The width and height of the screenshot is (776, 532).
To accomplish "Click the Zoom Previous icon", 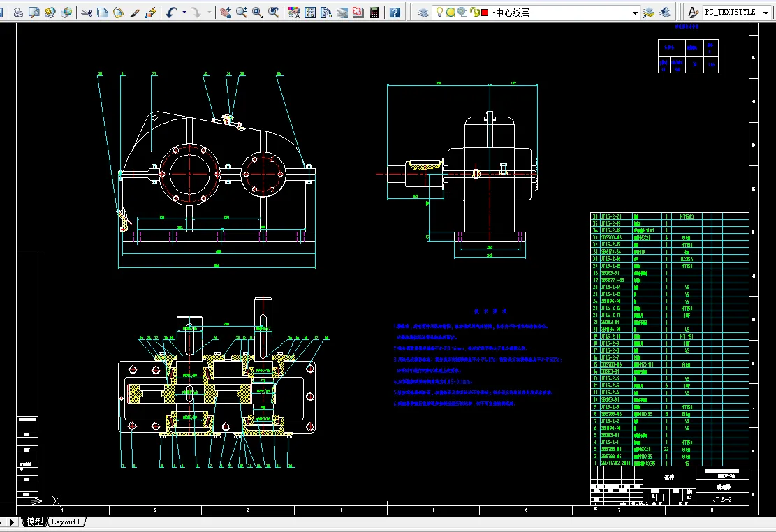I will click(x=274, y=13).
